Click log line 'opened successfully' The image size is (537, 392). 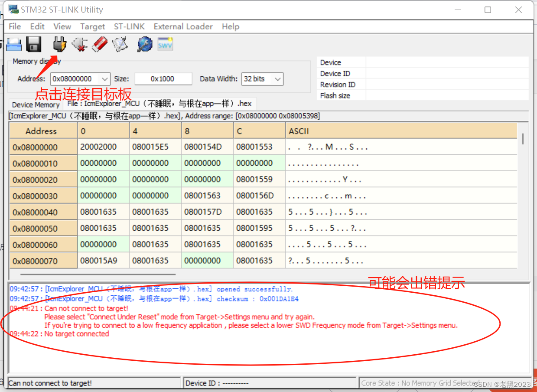point(151,289)
